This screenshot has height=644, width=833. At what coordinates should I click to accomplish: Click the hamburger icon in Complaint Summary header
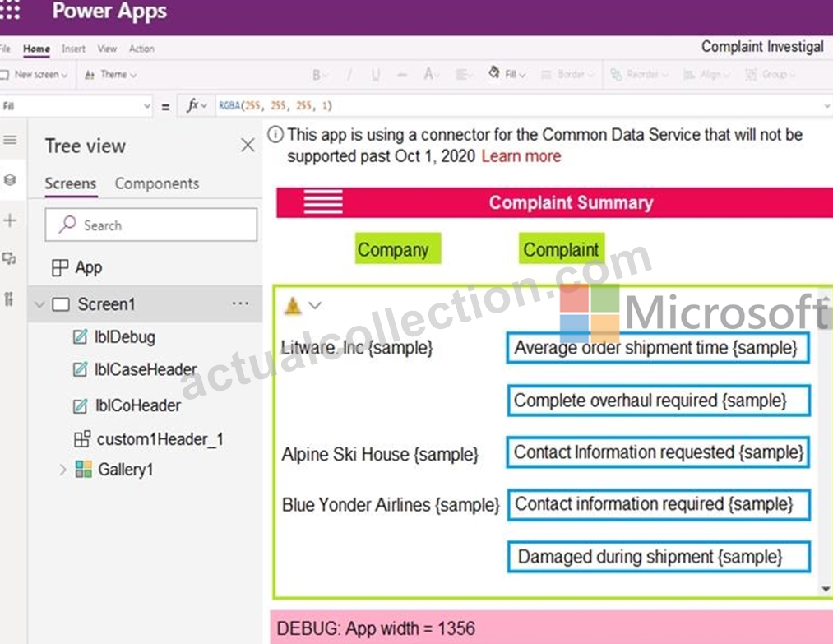pyautogui.click(x=323, y=202)
